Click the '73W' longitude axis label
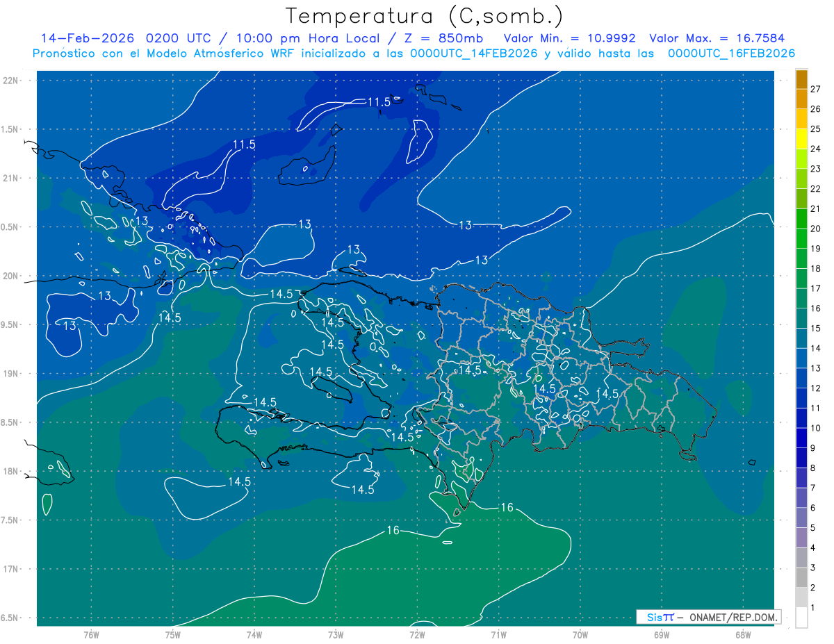 click(336, 634)
